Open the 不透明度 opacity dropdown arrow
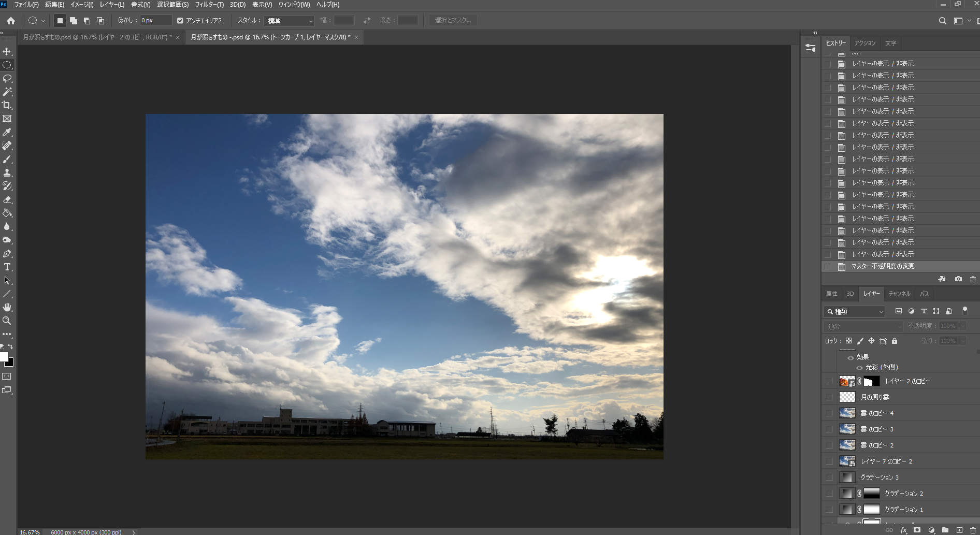This screenshot has height=535, width=980. 963,326
